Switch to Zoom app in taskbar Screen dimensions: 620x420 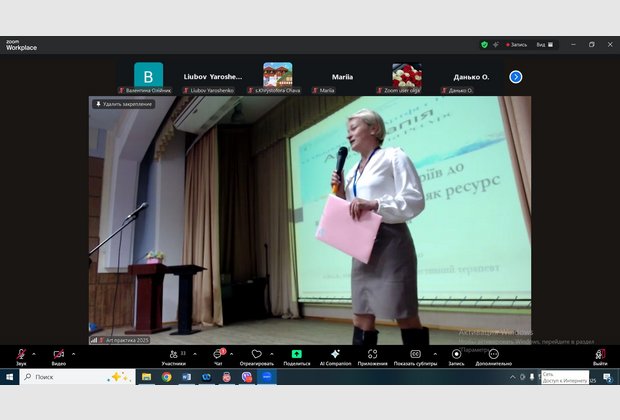pyautogui.click(x=267, y=377)
